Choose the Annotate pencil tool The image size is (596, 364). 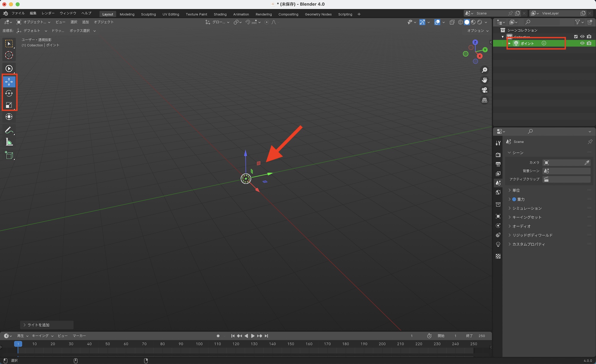[9, 130]
